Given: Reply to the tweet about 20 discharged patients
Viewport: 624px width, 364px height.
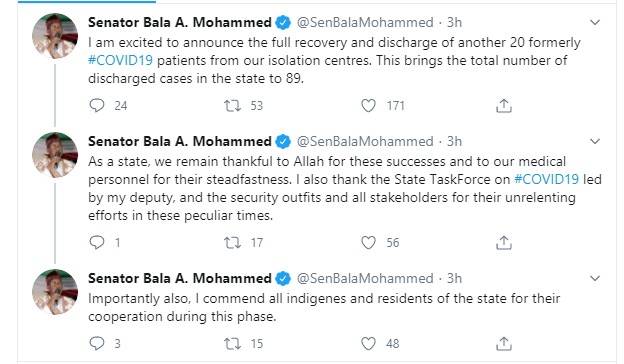Looking at the screenshot, I should [x=97, y=105].
